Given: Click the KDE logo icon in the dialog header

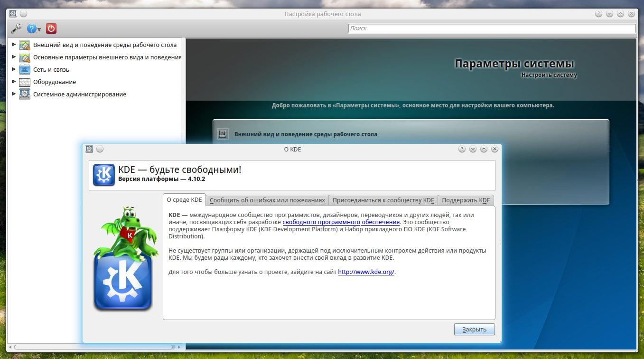Looking at the screenshot, I should (x=103, y=175).
